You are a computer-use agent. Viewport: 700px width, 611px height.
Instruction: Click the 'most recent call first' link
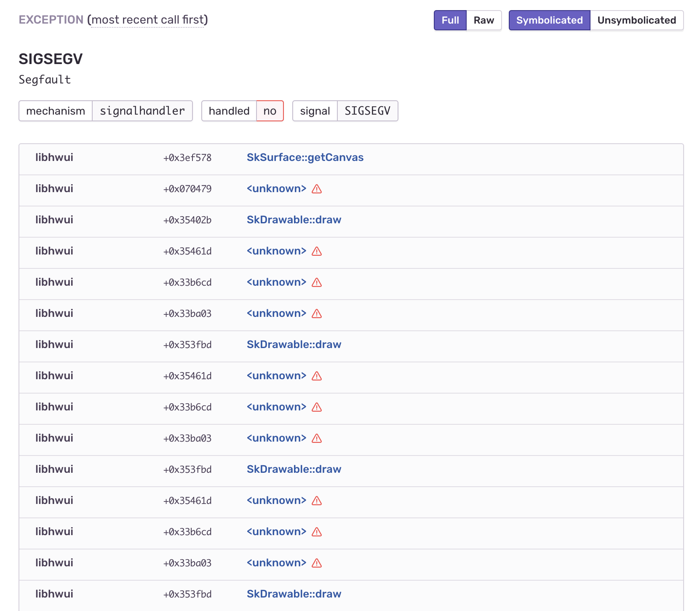pos(148,19)
